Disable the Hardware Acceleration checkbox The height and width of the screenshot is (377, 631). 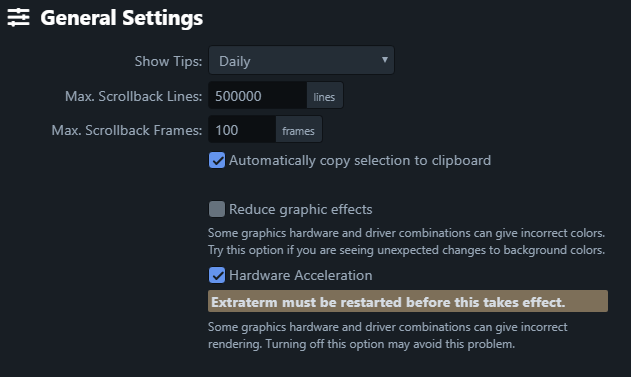(x=217, y=275)
